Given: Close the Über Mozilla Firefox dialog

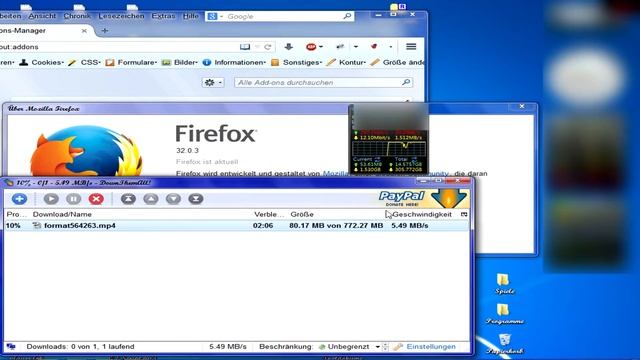Looking at the screenshot, I should pyautogui.click(x=522, y=106).
